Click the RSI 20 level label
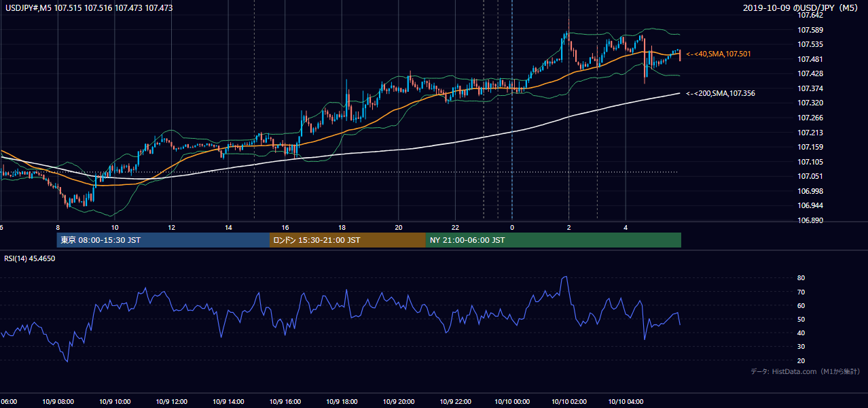The width and height of the screenshot is (868, 408). [x=801, y=360]
